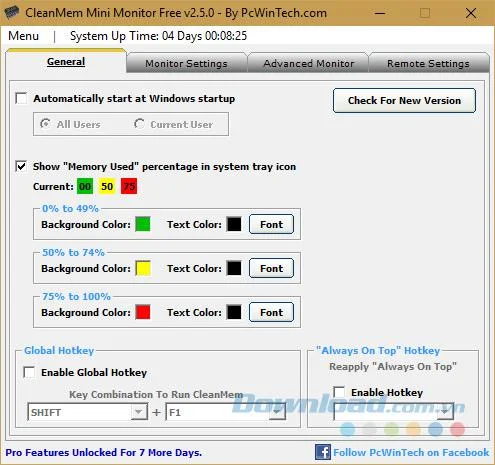The width and height of the screenshot is (495, 465).
Task: Pick yellow background color for 50% to 74%
Action: (143, 268)
